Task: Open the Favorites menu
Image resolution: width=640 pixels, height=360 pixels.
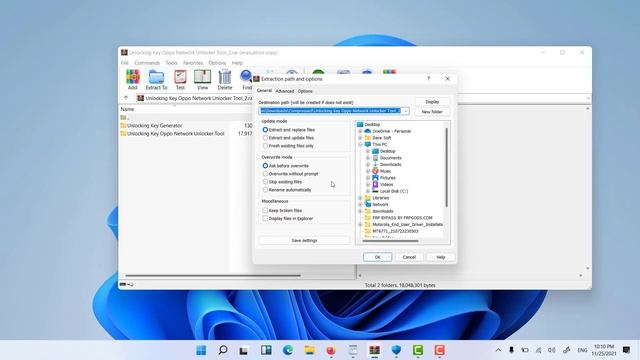Action: (x=193, y=63)
